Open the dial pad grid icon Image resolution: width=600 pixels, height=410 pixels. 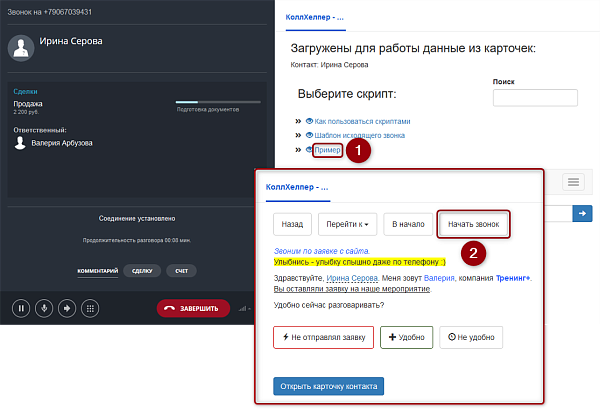(x=90, y=308)
